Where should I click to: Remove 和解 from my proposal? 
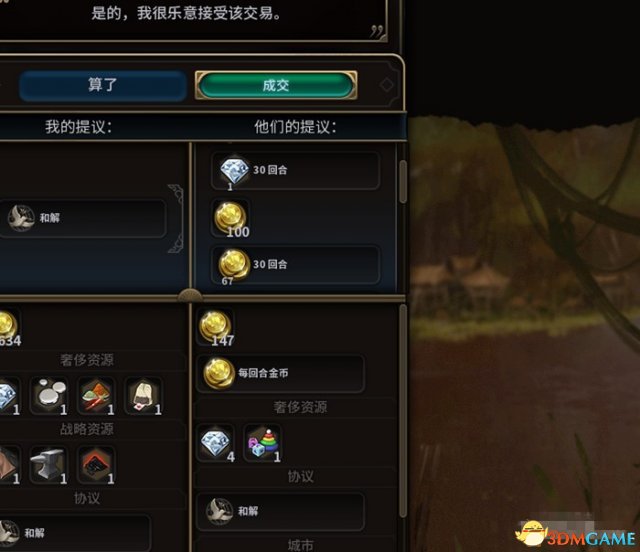pos(83,218)
